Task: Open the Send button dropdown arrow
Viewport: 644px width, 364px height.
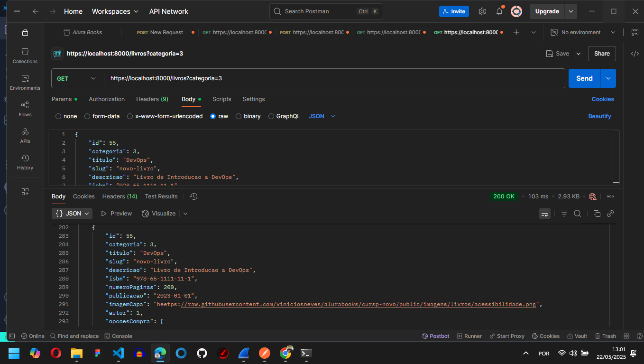Action: (x=608, y=78)
